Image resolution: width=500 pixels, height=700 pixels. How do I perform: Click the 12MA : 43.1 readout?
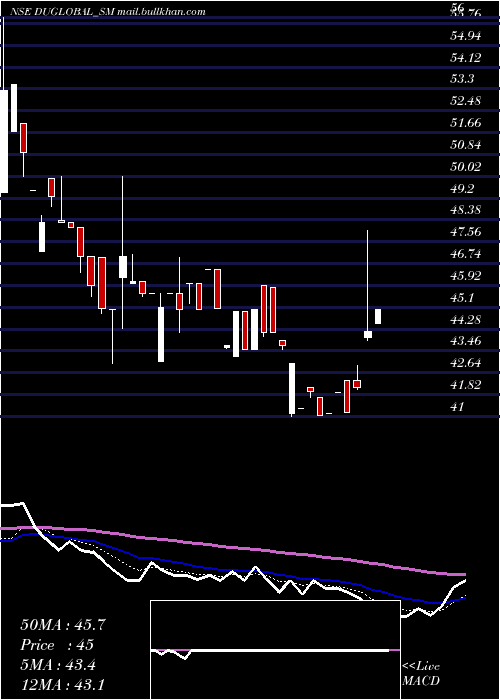coord(63,684)
